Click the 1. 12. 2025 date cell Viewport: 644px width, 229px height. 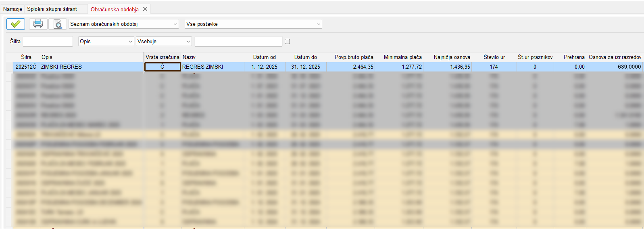(x=265, y=67)
